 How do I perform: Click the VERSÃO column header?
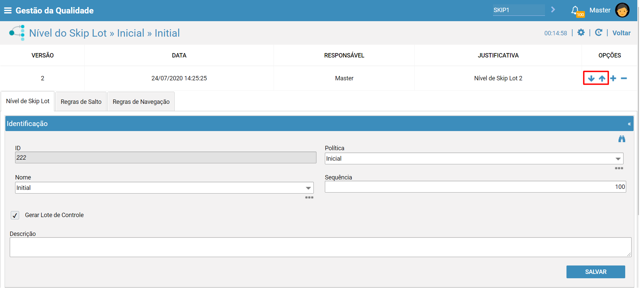click(x=42, y=55)
